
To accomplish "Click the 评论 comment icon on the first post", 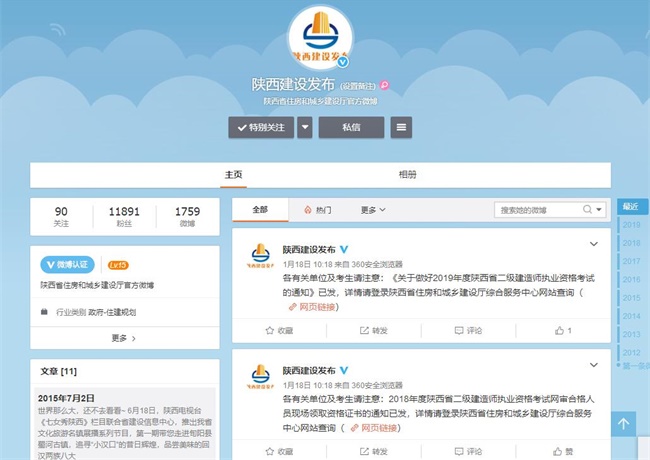I will pos(459,330).
